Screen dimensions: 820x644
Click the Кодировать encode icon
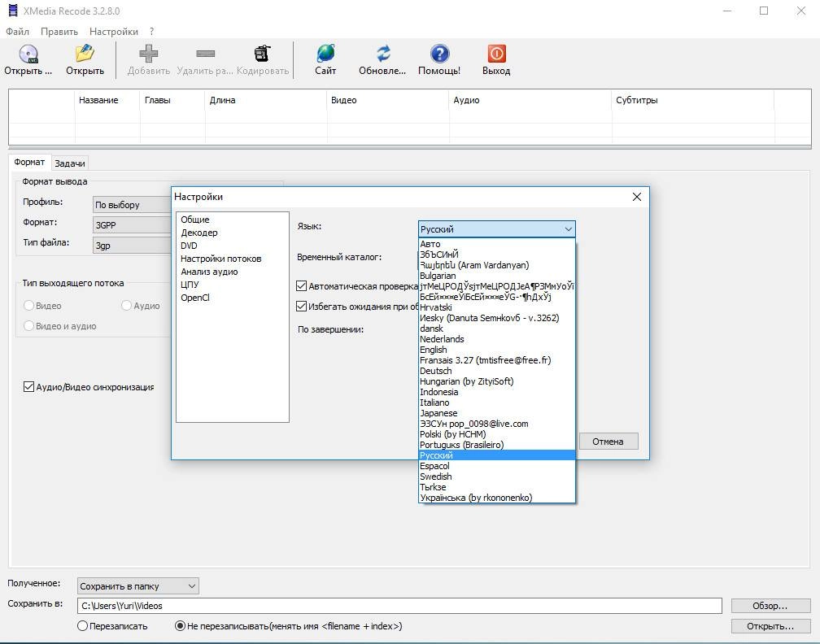[x=263, y=54]
